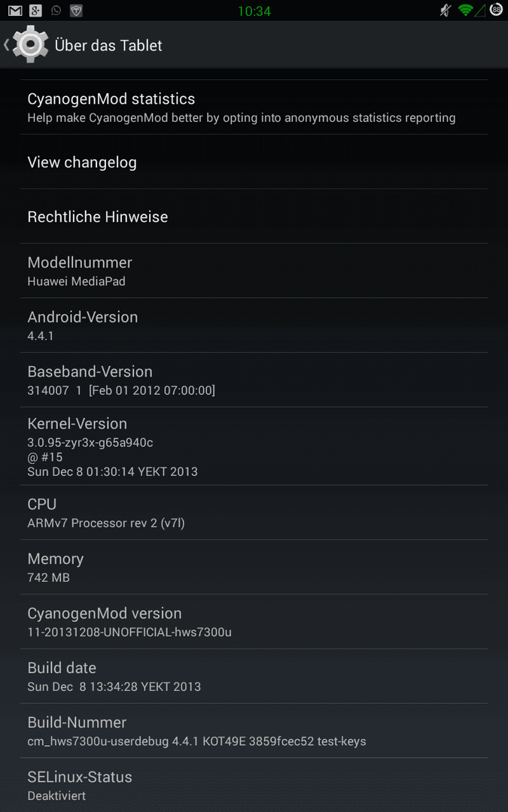Tap the settings gear icon in header
Screen dimensions: 508x812
point(31,44)
